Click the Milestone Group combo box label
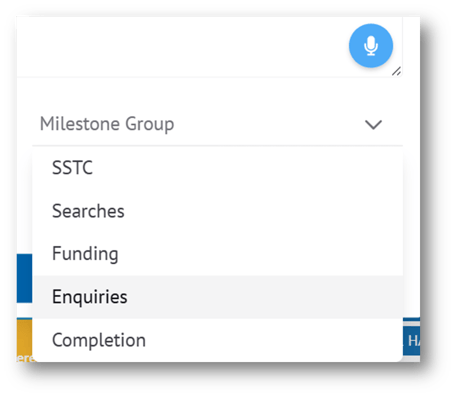The image size is (454, 396). pos(107,124)
